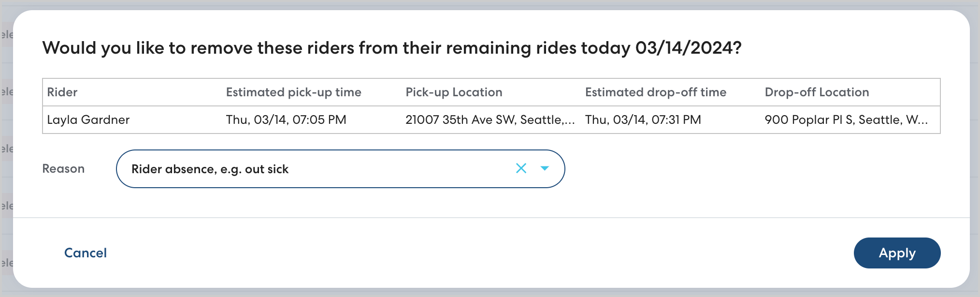
Task: Expand the Reason dropdown arrow
Action: tap(545, 168)
